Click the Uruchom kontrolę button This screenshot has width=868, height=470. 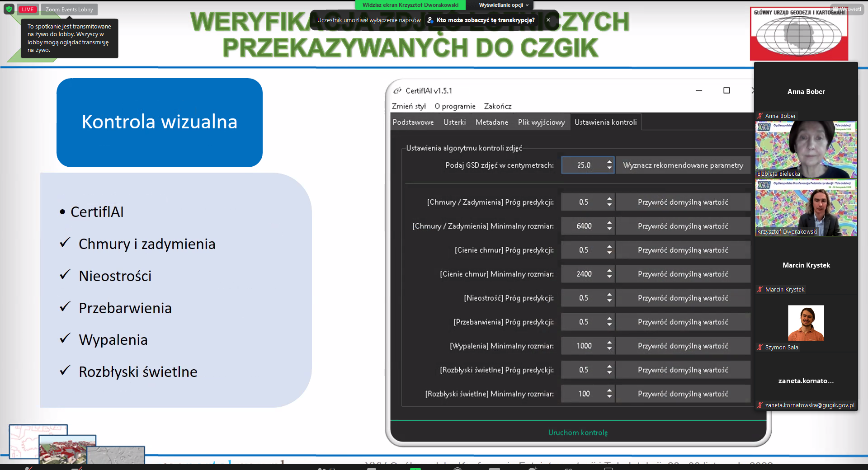tap(578, 432)
